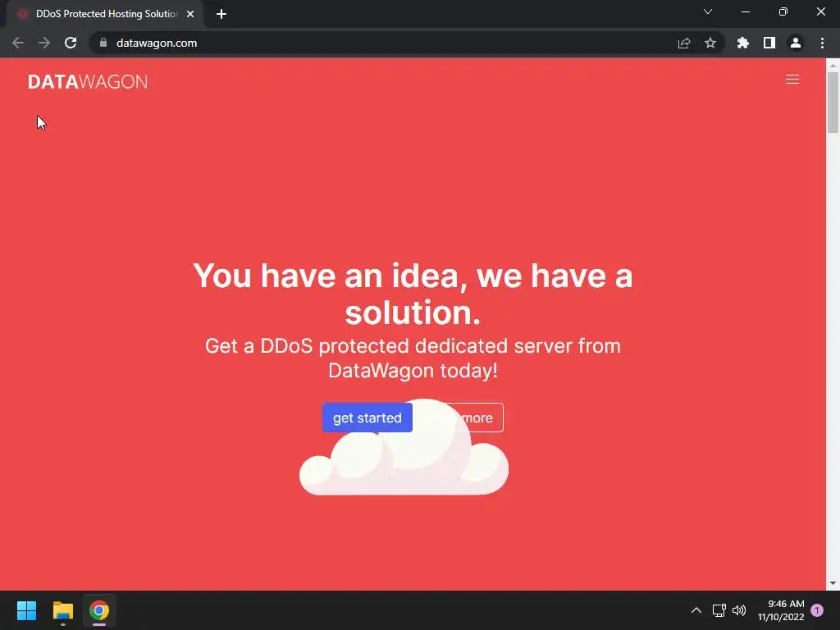
Task: Open a new browser tab
Action: 221,14
